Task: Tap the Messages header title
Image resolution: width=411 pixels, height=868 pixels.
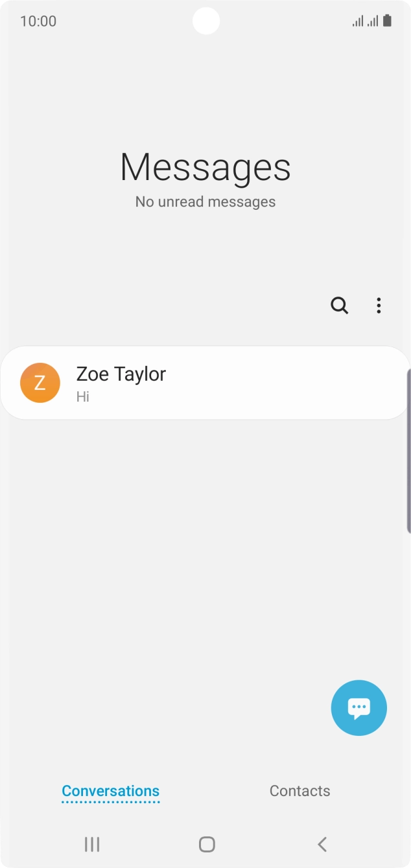Action: [x=205, y=167]
